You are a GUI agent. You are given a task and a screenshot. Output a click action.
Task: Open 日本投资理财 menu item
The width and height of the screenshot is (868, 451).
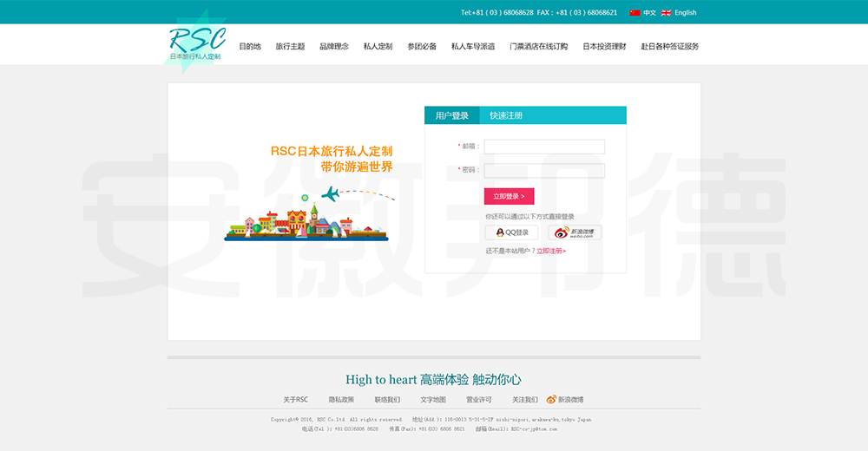point(604,47)
